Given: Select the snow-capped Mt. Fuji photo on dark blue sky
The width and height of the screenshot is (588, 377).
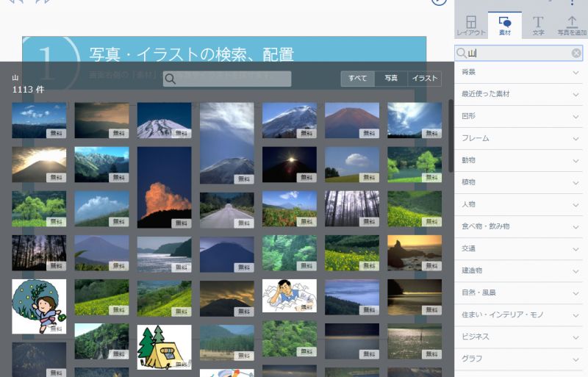Looking at the screenshot, I should (x=164, y=121).
